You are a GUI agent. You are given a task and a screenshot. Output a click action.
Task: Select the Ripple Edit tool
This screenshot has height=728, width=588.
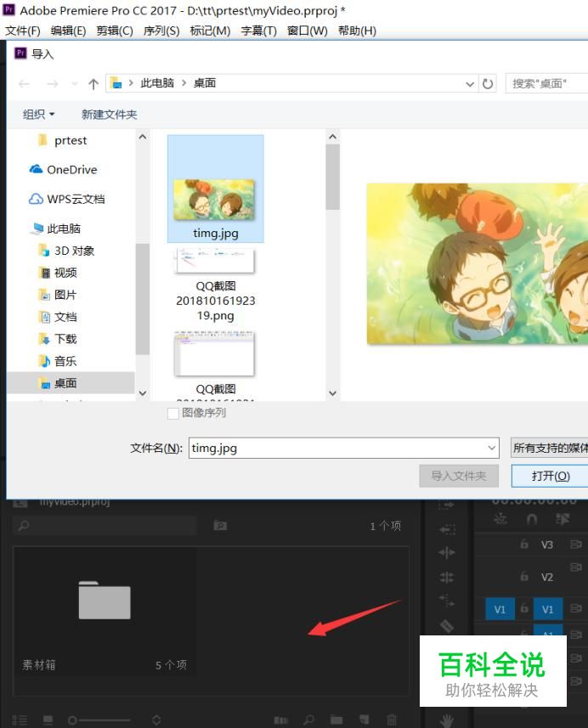[x=447, y=552]
